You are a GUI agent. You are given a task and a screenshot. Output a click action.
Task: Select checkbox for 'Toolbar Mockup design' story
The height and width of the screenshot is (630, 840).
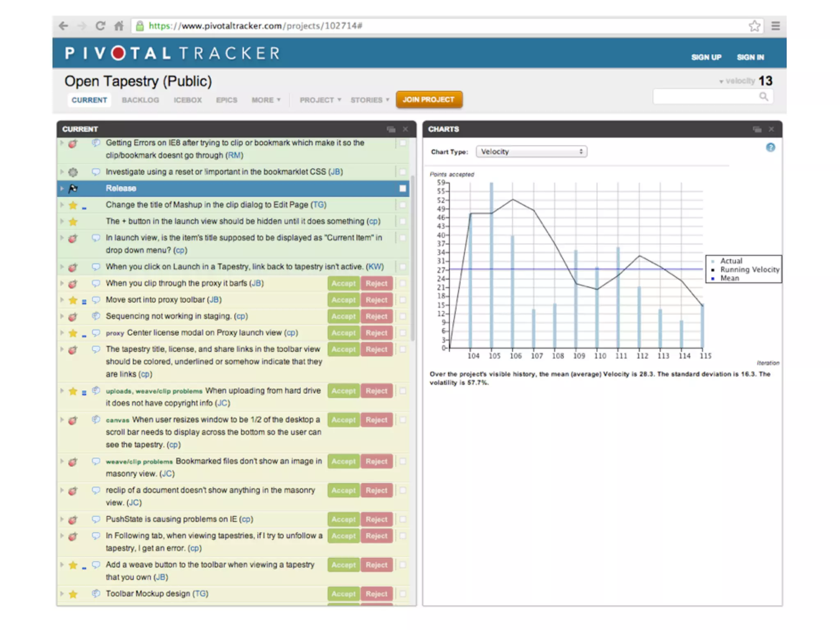pos(402,593)
